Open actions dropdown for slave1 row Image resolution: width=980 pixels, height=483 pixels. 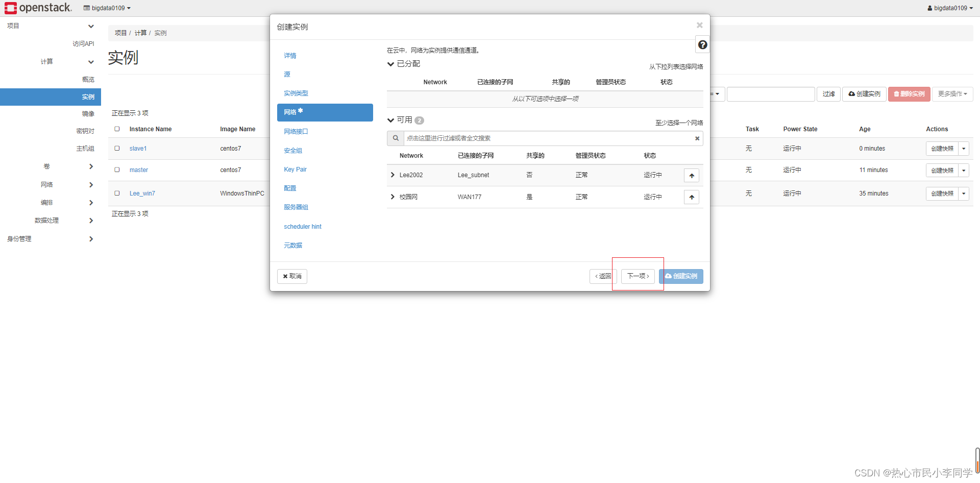click(x=964, y=149)
